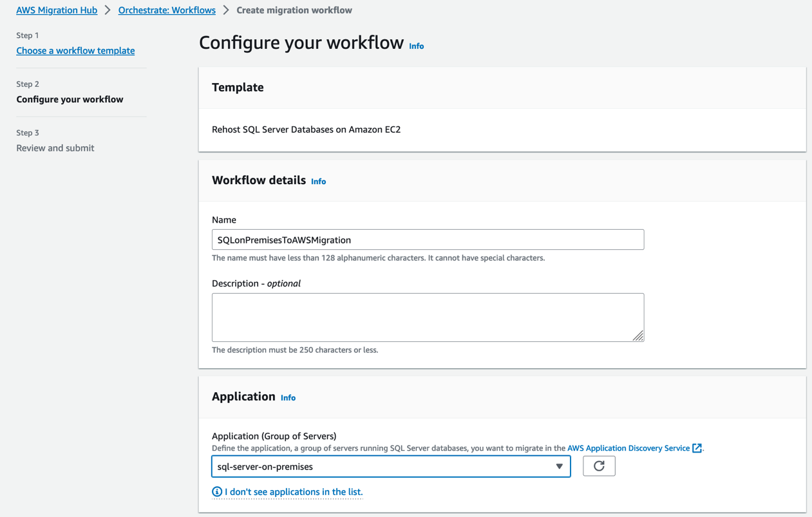Click the dropdown triangle of the application selector
The image size is (812, 517).
(559, 467)
